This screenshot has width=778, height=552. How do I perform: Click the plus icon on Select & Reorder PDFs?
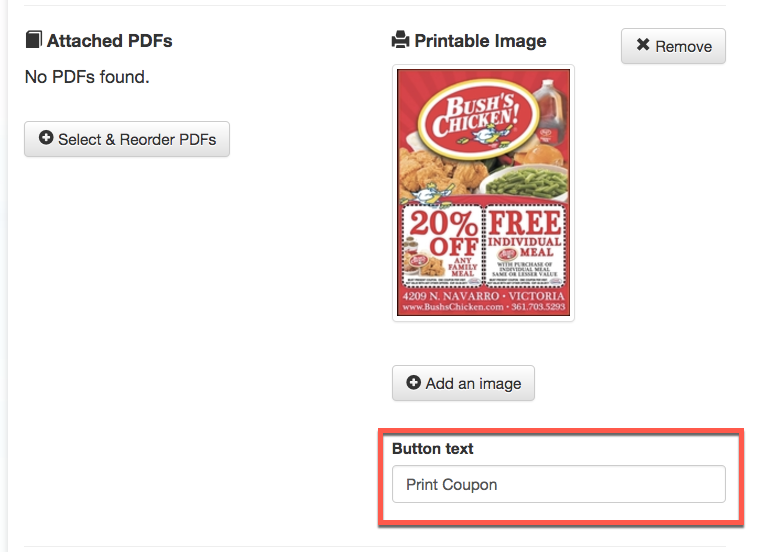(46, 139)
